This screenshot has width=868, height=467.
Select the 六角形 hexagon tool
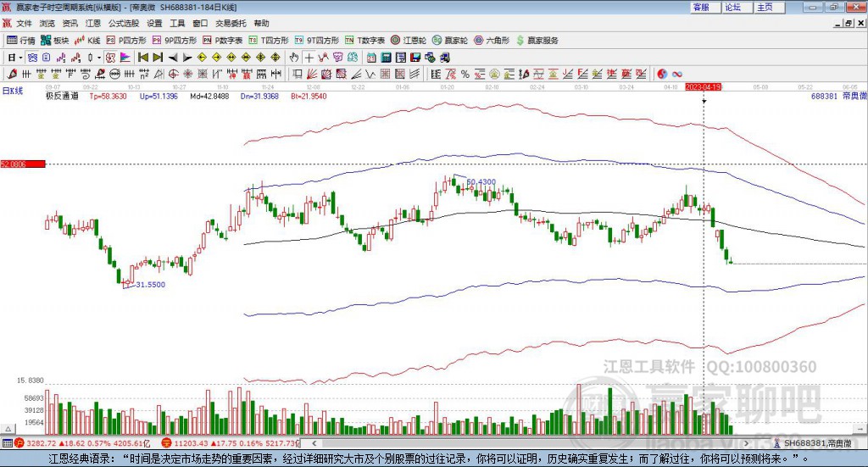pyautogui.click(x=492, y=41)
